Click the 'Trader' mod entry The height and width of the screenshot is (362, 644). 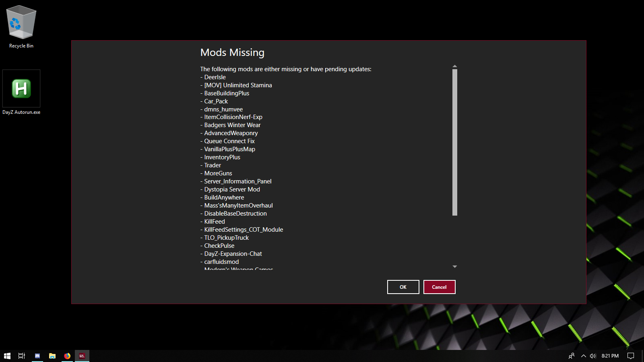[213, 165]
